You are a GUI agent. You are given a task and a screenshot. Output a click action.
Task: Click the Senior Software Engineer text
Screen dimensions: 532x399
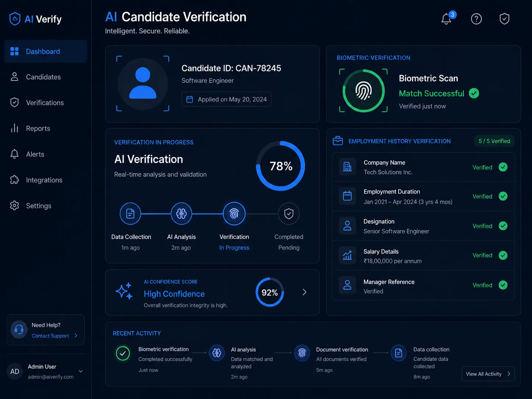tap(396, 231)
